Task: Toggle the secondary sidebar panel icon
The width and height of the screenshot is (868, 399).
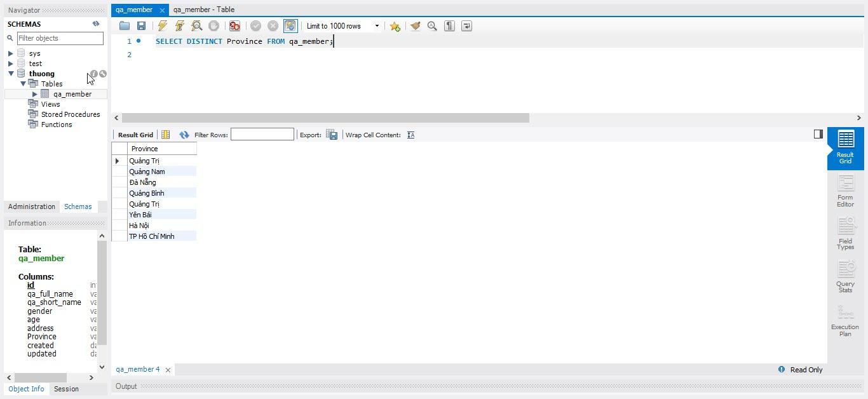Action: (x=818, y=134)
